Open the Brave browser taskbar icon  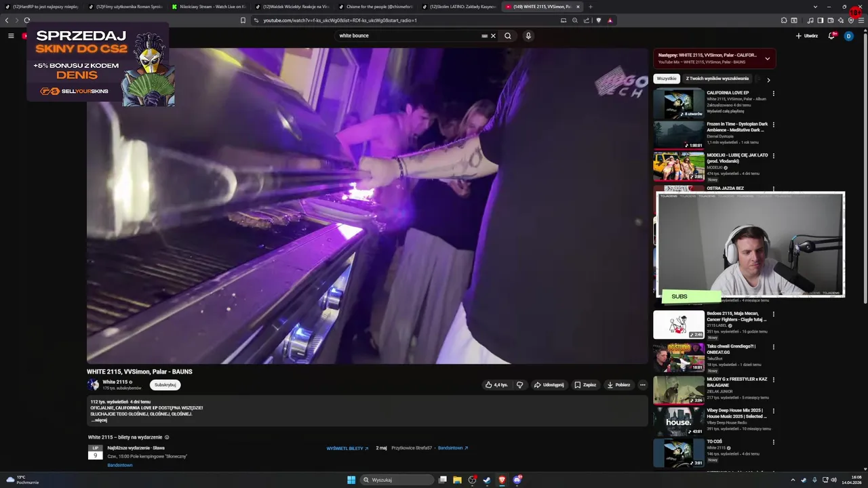coord(502,480)
